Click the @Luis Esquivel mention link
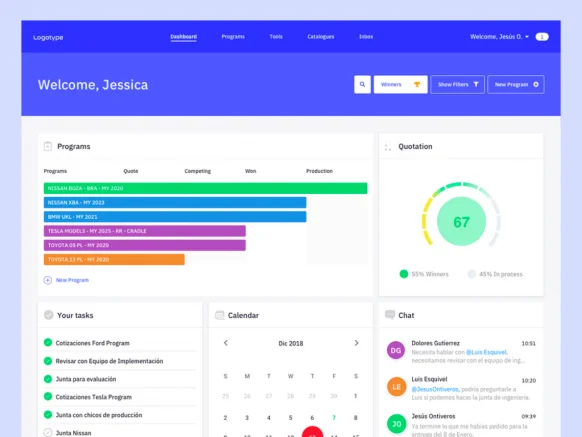 click(x=487, y=352)
